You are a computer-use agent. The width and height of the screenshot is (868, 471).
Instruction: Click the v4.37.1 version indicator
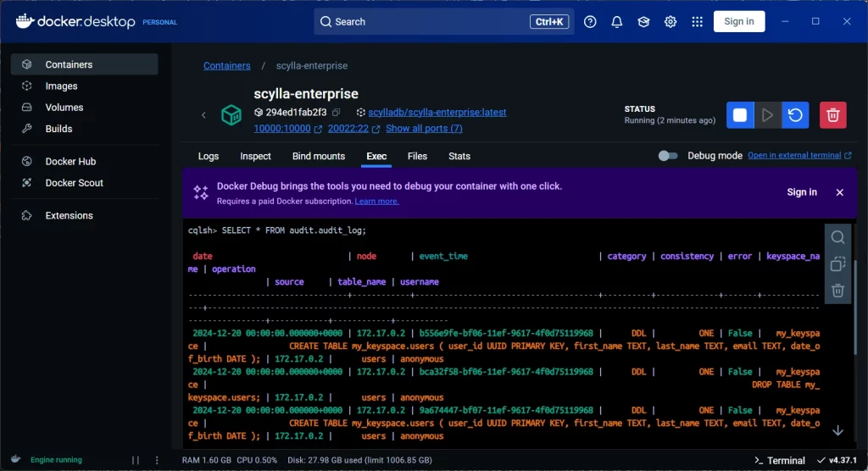pyautogui.click(x=837, y=460)
